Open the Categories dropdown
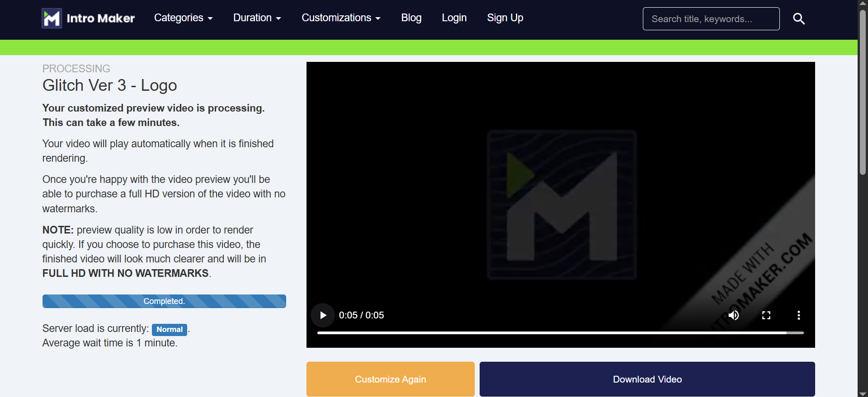The height and width of the screenshot is (397, 868). pyautogui.click(x=183, y=18)
